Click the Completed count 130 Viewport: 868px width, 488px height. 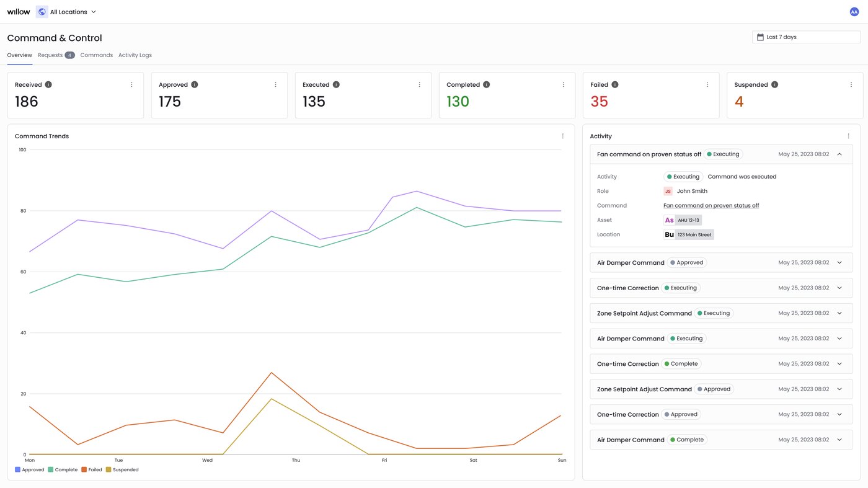pyautogui.click(x=458, y=102)
